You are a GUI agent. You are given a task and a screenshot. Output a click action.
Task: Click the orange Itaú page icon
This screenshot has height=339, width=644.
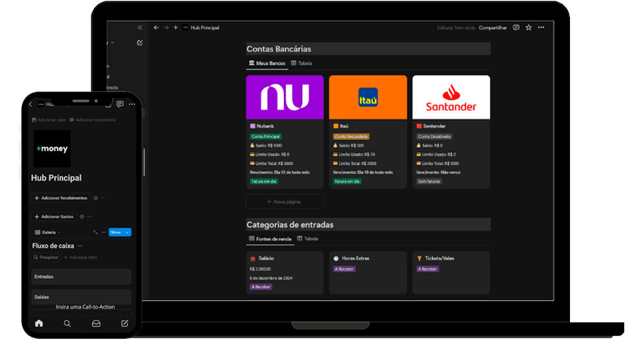point(336,126)
